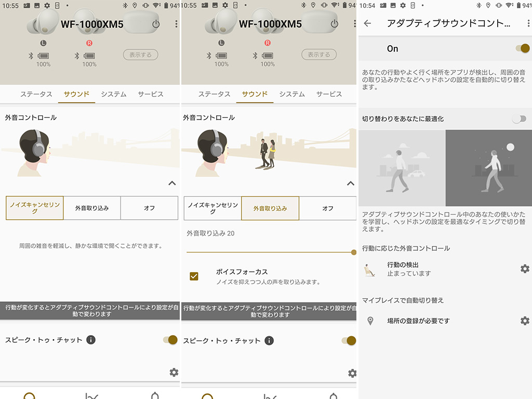Open the gear settings for 場所の登録が必要です
The height and width of the screenshot is (399, 532).
tap(525, 321)
